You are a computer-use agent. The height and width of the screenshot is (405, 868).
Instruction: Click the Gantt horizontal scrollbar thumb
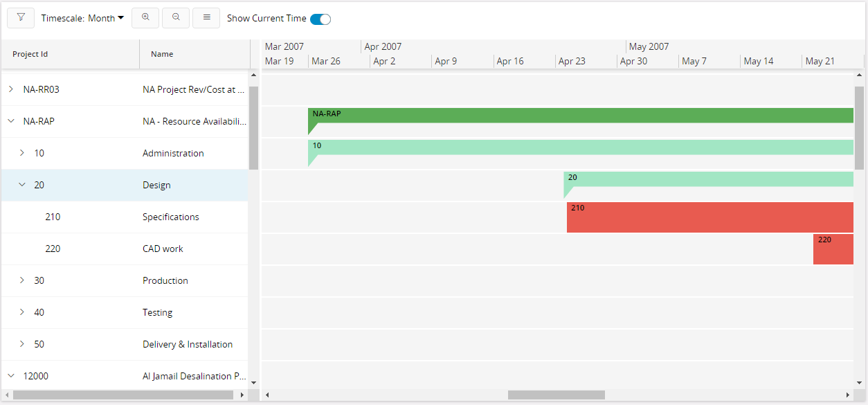coord(556,395)
